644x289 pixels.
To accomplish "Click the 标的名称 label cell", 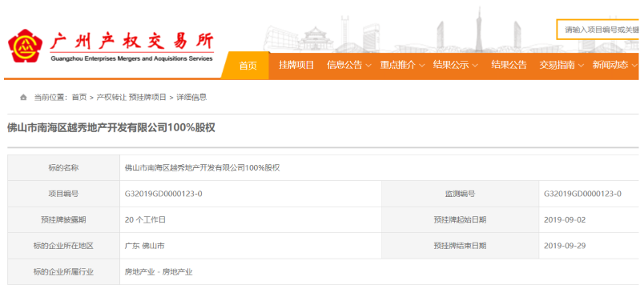I will pos(63,168).
